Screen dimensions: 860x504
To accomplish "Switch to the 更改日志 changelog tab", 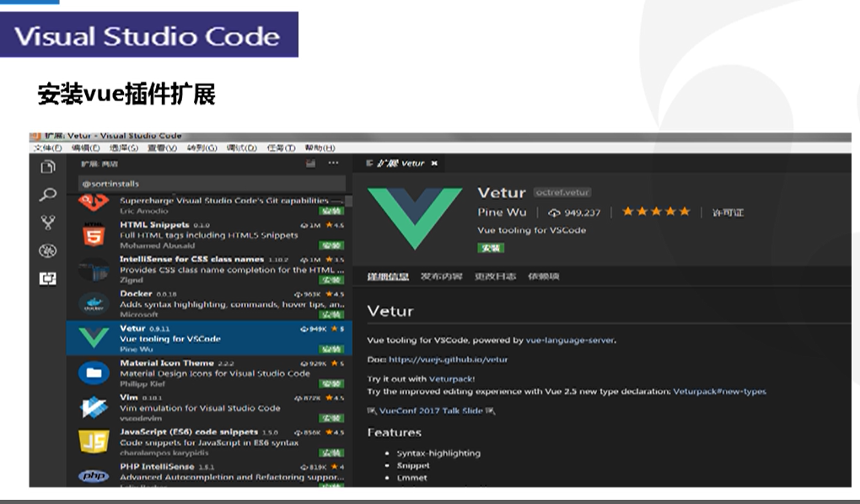I will point(495,276).
